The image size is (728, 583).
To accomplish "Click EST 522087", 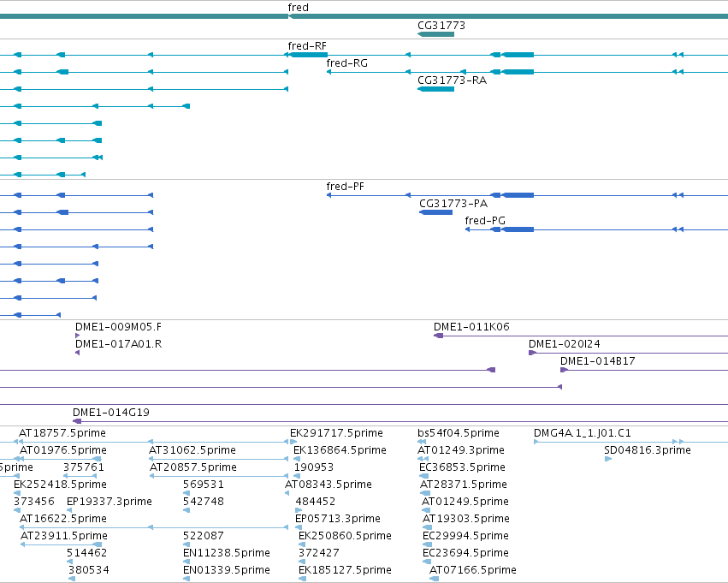I will coord(204,536).
